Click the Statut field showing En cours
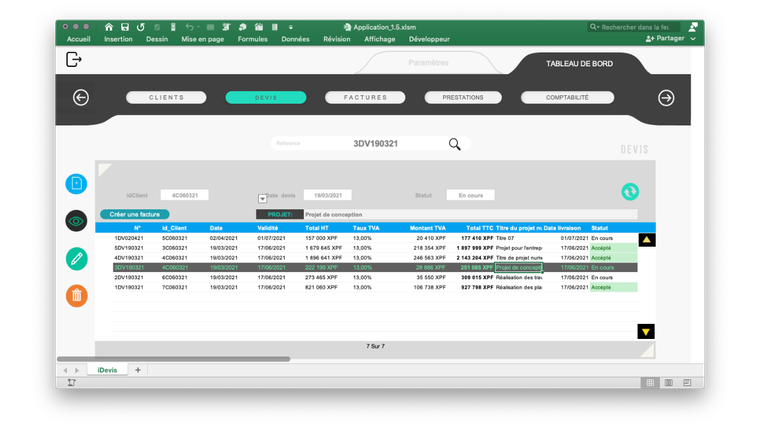The image size is (760, 427). pos(471,195)
